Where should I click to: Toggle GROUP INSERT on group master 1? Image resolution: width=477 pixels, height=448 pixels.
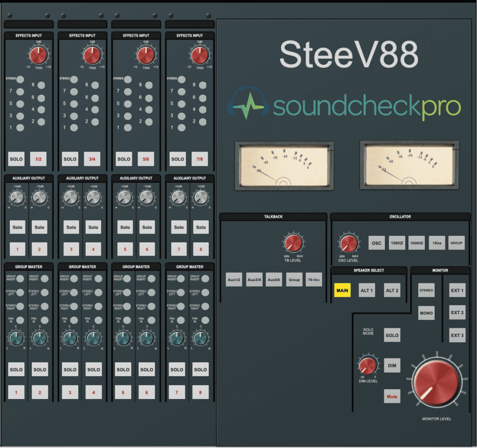click(x=20, y=278)
